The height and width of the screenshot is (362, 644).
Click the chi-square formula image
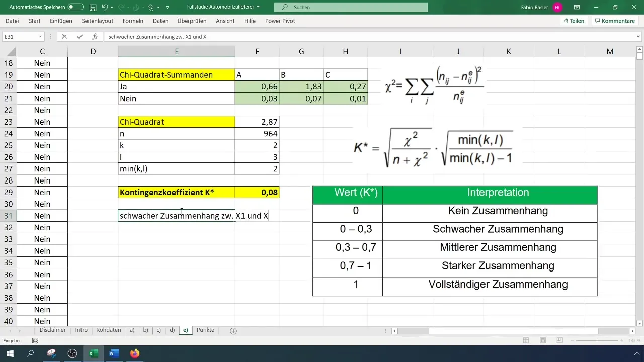click(434, 86)
